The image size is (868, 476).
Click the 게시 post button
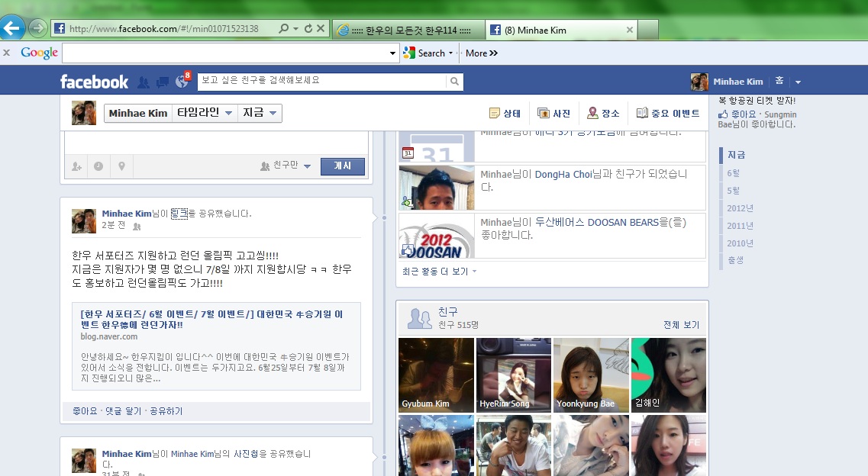coord(343,166)
